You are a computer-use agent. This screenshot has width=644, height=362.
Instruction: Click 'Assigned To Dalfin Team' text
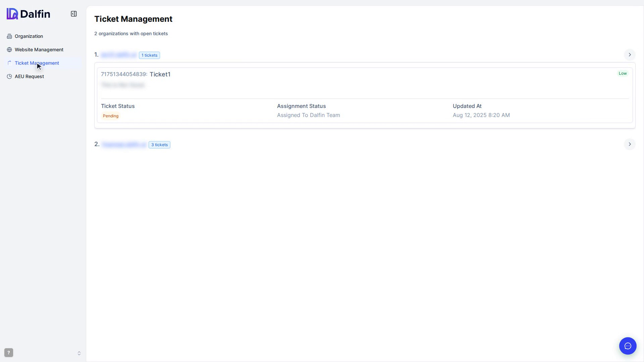[308, 115]
